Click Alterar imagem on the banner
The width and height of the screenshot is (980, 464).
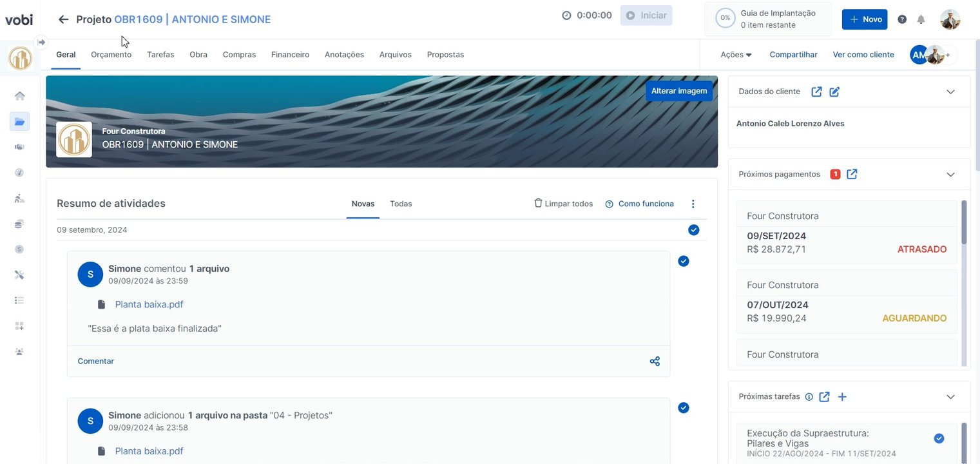[x=679, y=91]
